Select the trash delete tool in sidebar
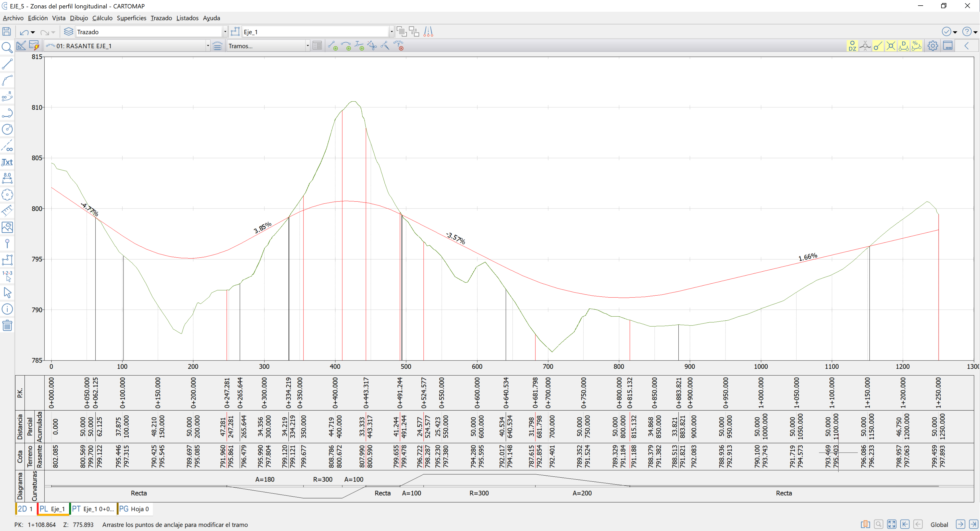The width and height of the screenshot is (980, 531). [7, 326]
